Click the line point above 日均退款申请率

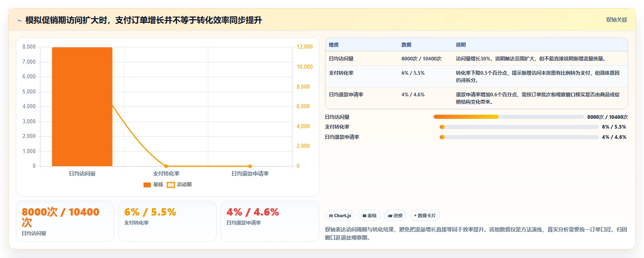(x=250, y=166)
